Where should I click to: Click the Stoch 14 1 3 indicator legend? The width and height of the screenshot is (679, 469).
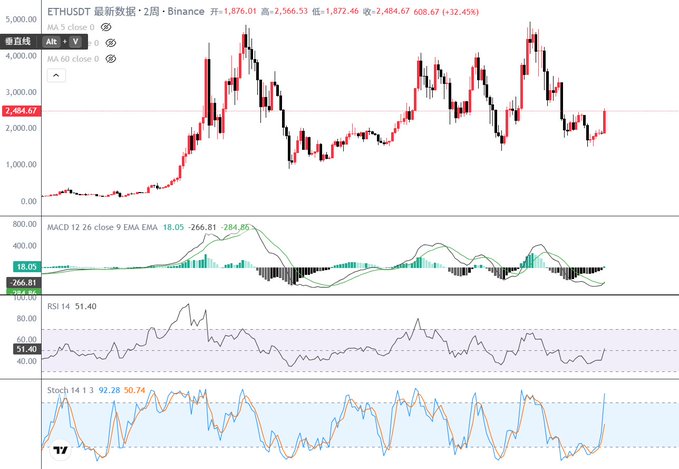click(70, 390)
